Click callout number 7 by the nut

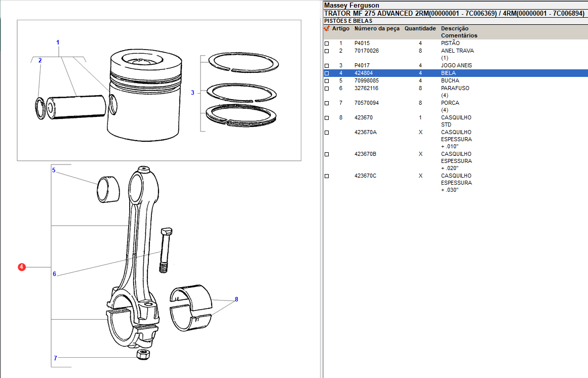click(55, 358)
